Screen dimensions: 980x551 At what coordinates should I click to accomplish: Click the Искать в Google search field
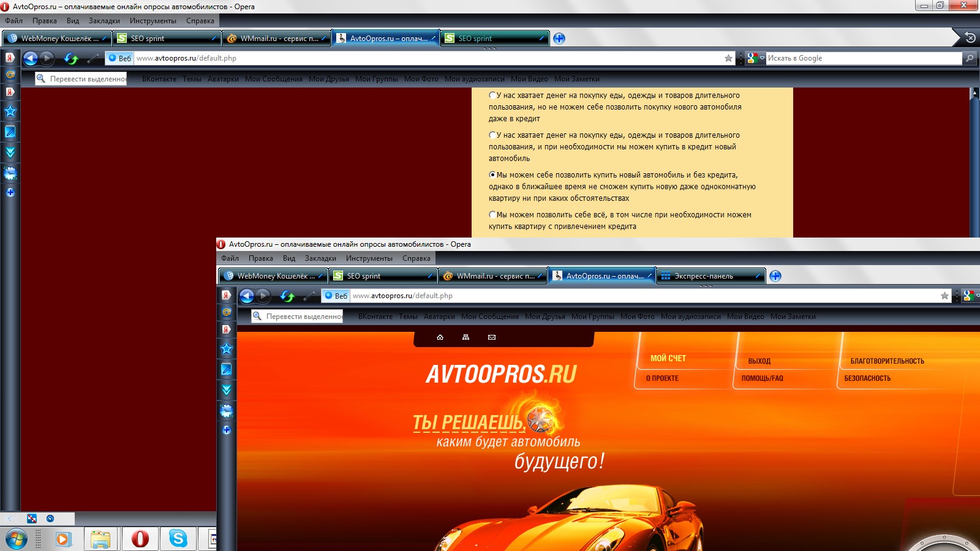click(864, 58)
